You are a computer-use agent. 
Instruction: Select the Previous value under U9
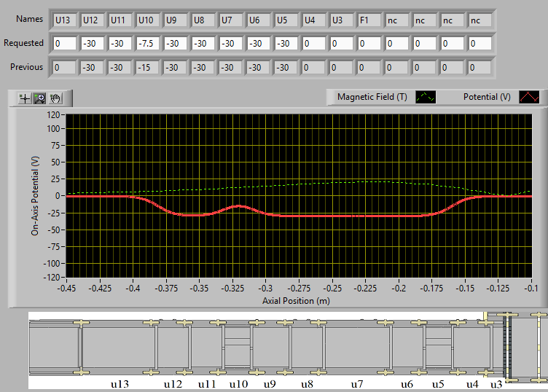point(175,68)
